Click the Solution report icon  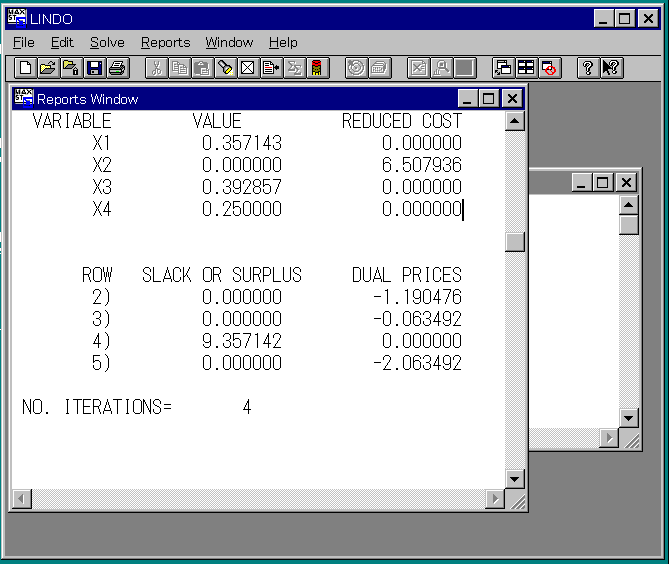coord(419,68)
